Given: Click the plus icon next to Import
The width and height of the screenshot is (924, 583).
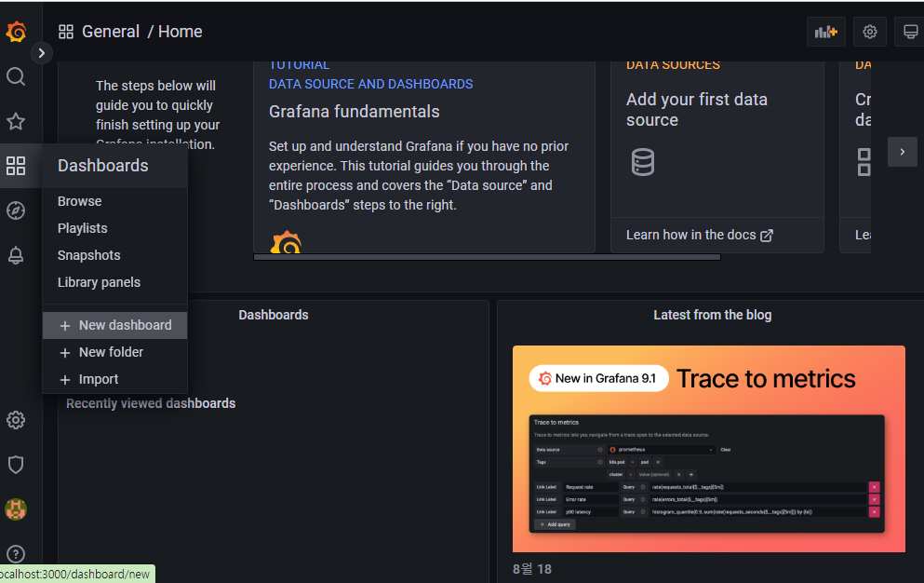Looking at the screenshot, I should coord(65,380).
